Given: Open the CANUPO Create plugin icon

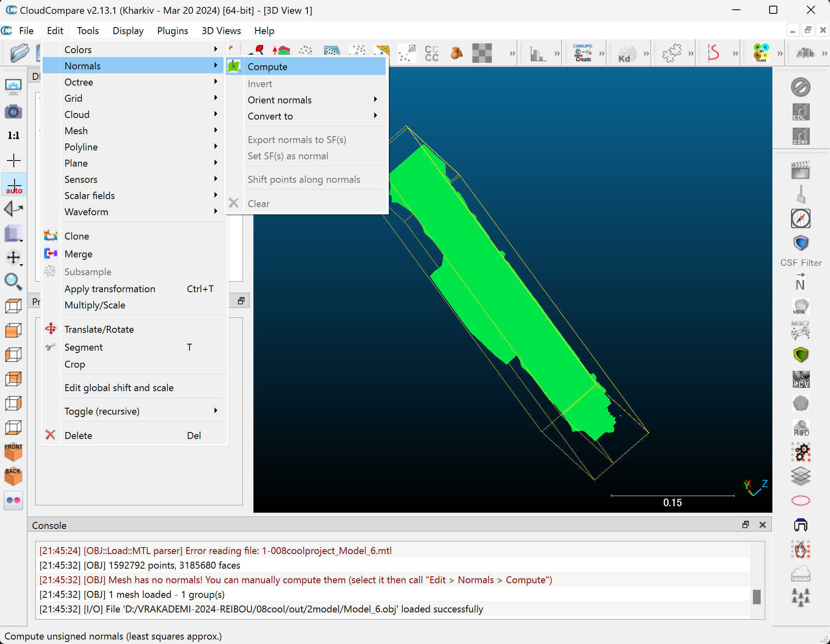Looking at the screenshot, I should [x=583, y=53].
